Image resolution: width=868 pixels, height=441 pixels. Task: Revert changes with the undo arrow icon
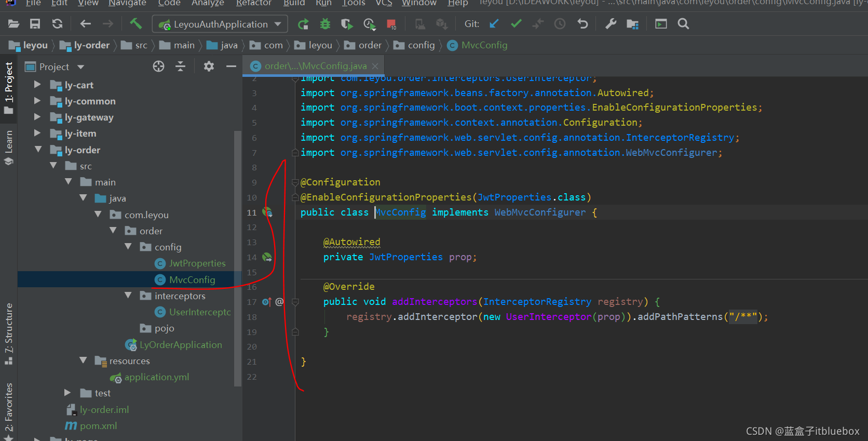582,24
